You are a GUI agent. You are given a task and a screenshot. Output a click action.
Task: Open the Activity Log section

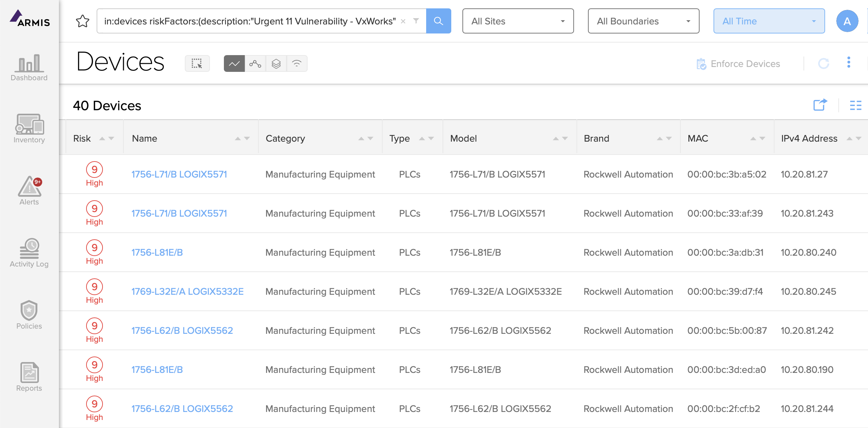29,253
